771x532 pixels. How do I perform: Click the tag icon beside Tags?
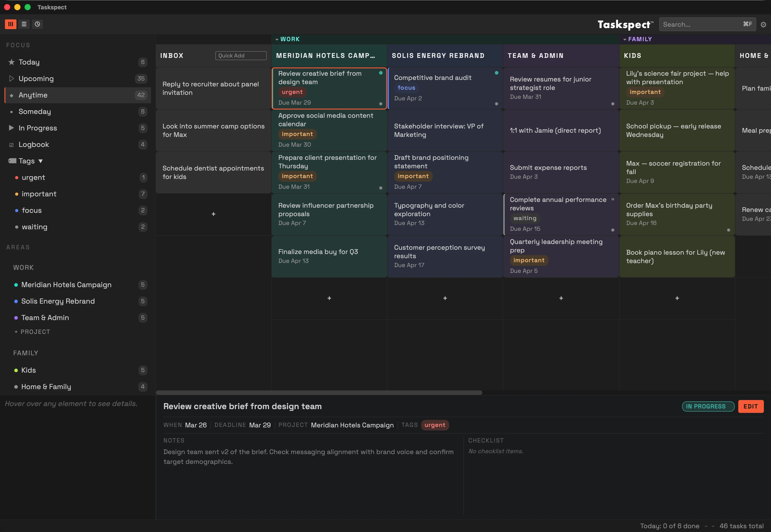[x=12, y=161]
